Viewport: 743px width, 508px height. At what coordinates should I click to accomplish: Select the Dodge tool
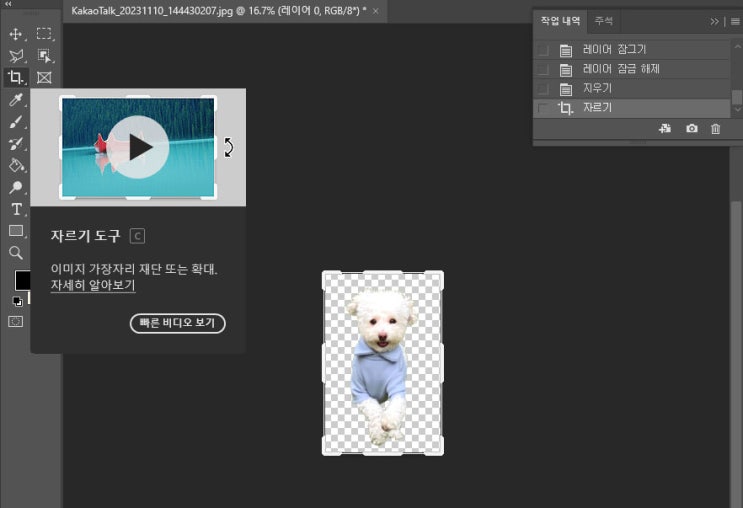coord(16,187)
